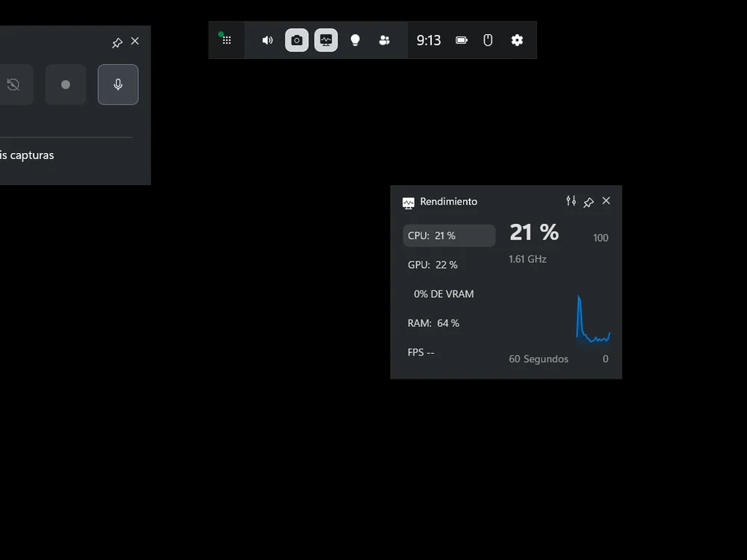Open the 'is capturas' link in Capture widget
Viewport: 747px width, 560px height.
pyautogui.click(x=27, y=155)
